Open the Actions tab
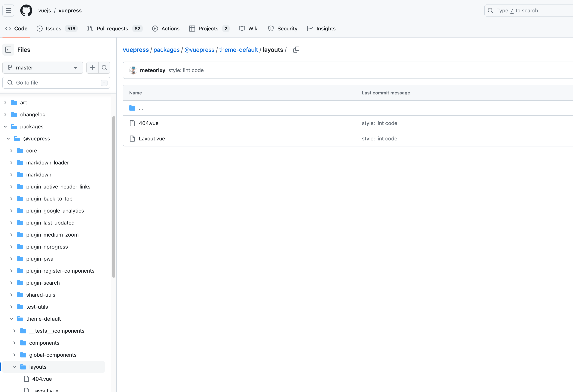The image size is (573, 392). pyautogui.click(x=166, y=29)
